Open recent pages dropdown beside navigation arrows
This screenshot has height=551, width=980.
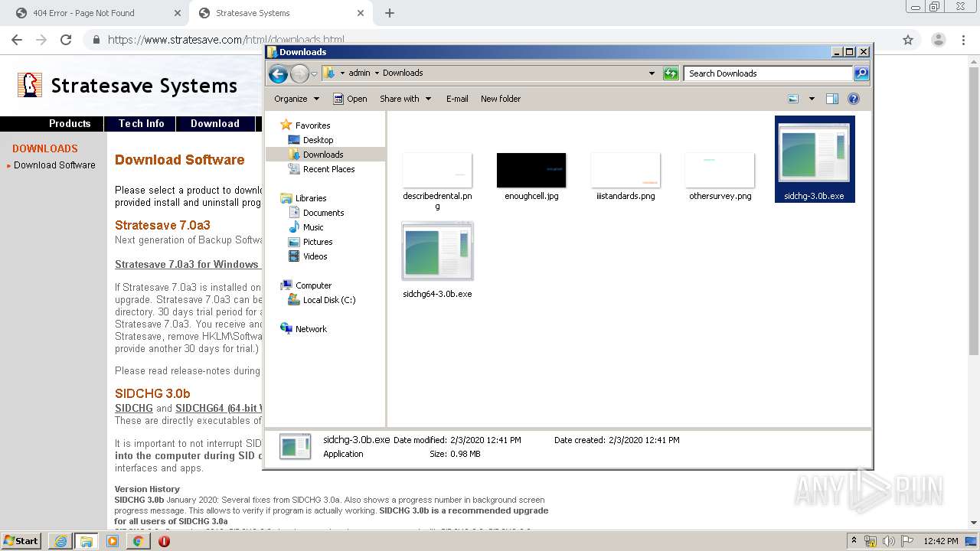pyautogui.click(x=314, y=74)
